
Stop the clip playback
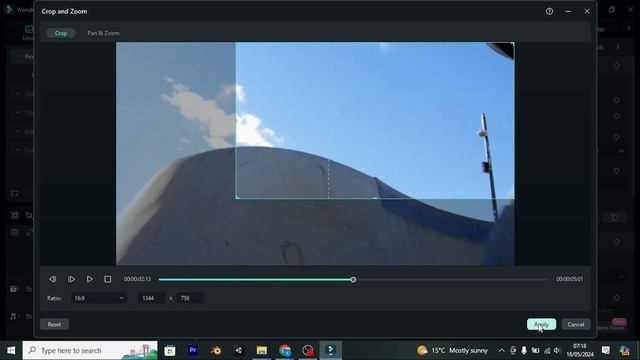coord(108,279)
